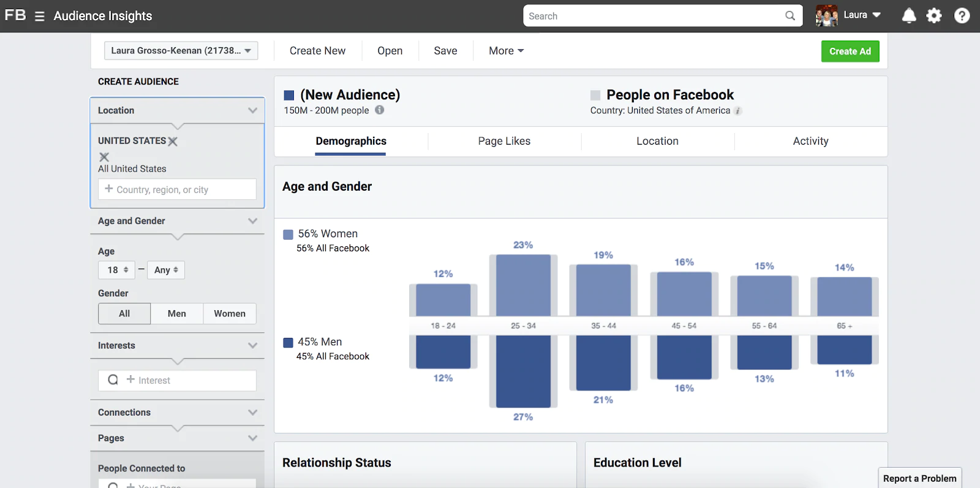The height and width of the screenshot is (488, 980).
Task: Focus the Country, region, or city field
Action: 177,189
